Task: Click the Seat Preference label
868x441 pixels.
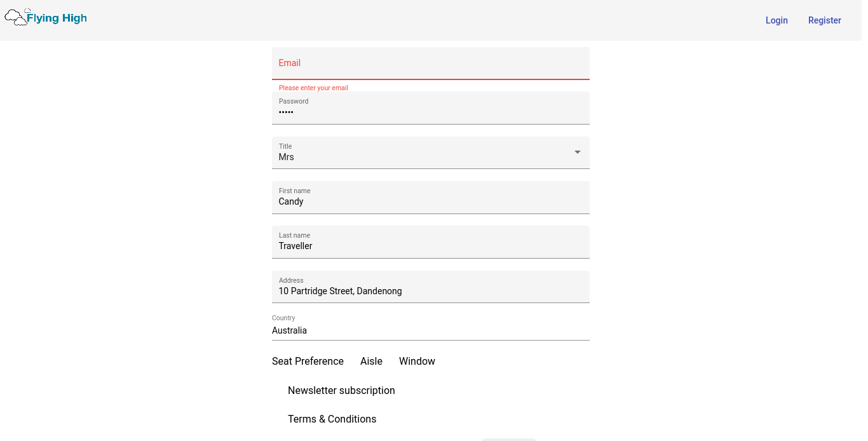Action: pyautogui.click(x=308, y=362)
